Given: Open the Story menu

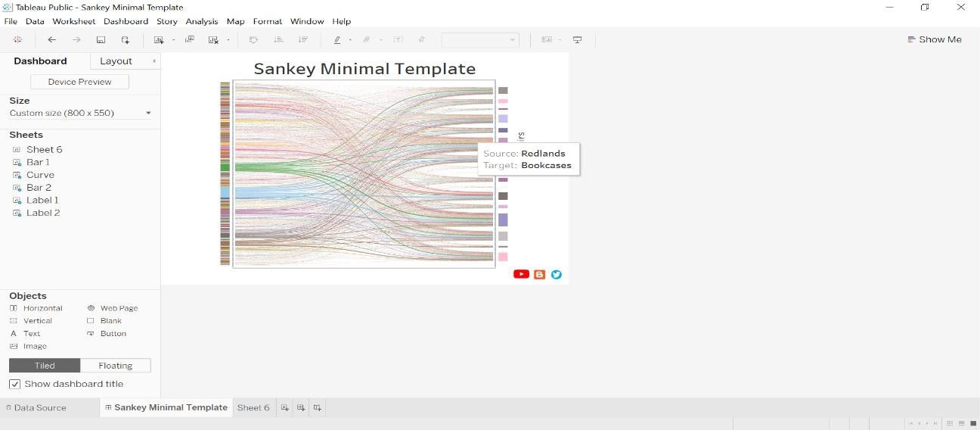Looking at the screenshot, I should (166, 21).
